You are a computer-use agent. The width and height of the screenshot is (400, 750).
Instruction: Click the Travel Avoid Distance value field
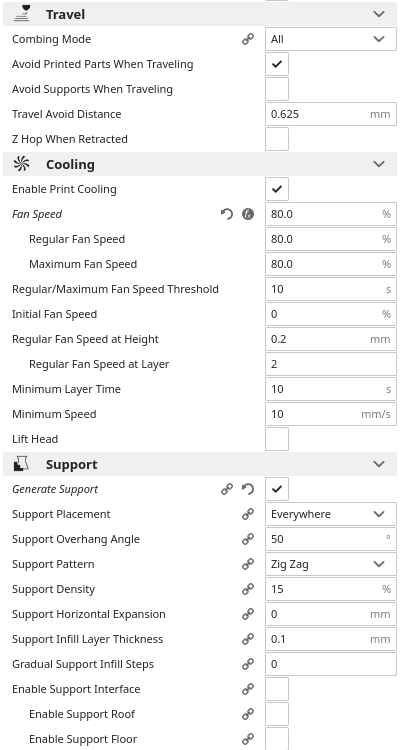click(331, 114)
